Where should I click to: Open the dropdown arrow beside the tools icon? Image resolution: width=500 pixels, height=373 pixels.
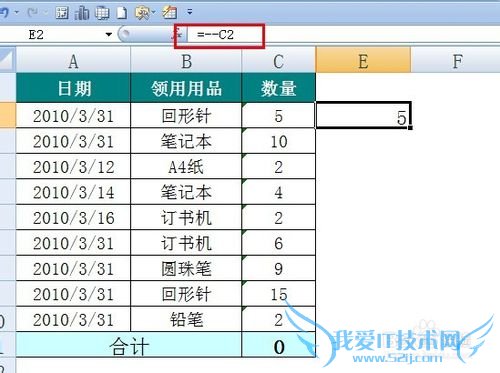153,13
